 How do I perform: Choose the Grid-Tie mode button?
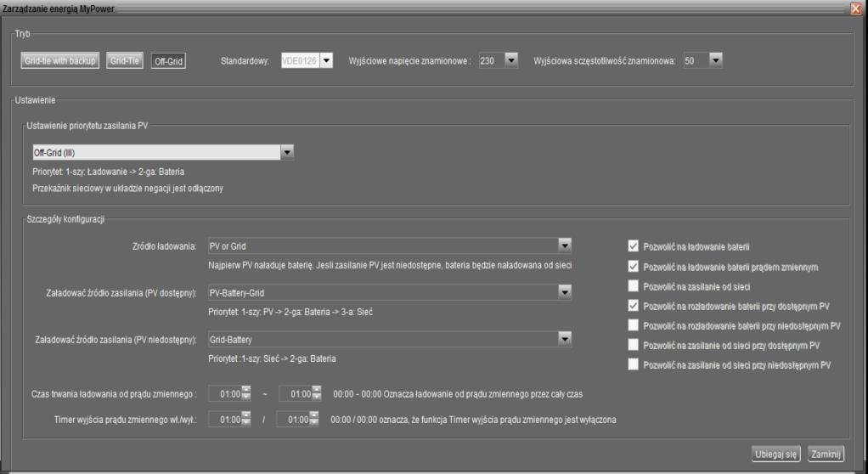(125, 61)
